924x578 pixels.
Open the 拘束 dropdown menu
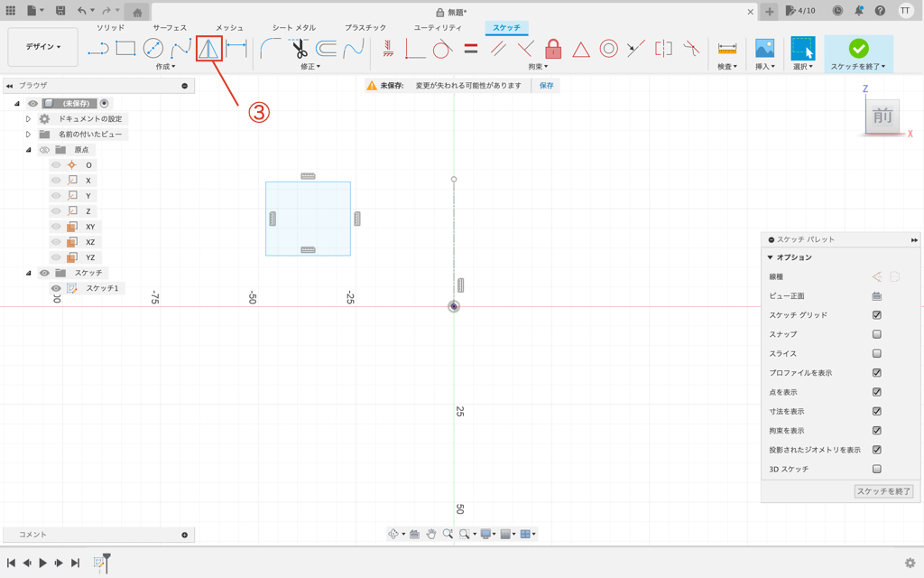[x=538, y=67]
